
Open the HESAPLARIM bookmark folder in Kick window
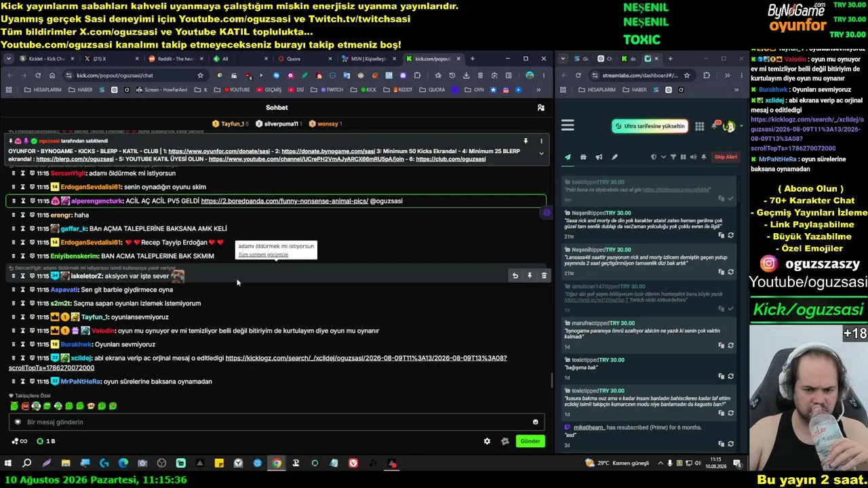coord(43,89)
